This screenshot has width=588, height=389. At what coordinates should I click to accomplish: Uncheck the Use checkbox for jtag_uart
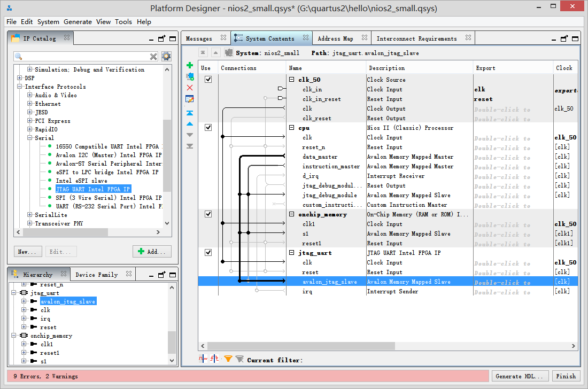(x=208, y=253)
